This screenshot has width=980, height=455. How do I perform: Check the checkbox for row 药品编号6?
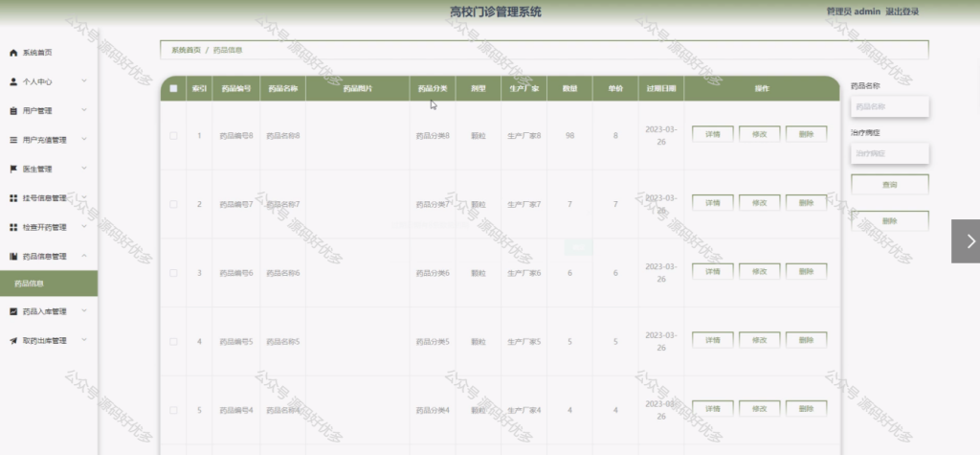(174, 273)
